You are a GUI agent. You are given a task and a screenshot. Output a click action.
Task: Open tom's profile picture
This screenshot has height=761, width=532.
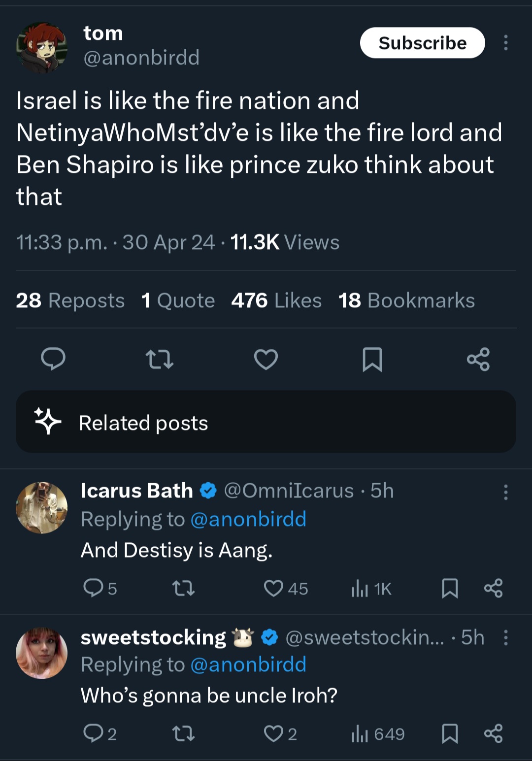42,47
